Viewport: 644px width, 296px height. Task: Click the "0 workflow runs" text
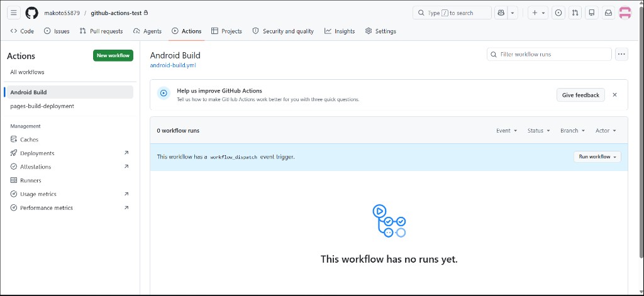[178, 131]
